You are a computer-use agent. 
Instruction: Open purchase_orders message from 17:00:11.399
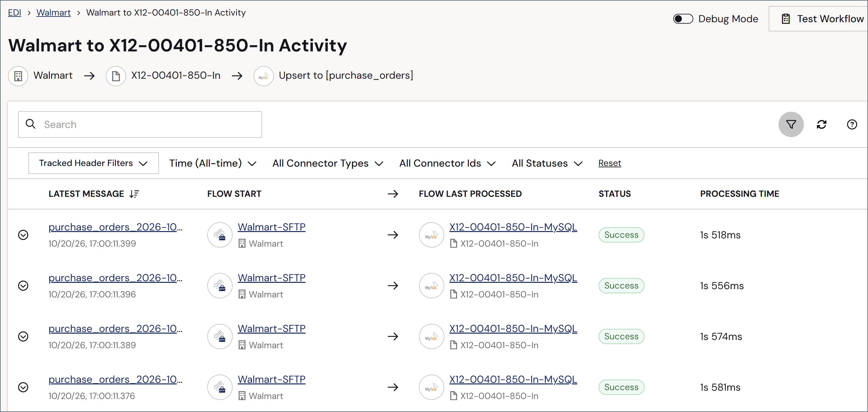[116, 227]
